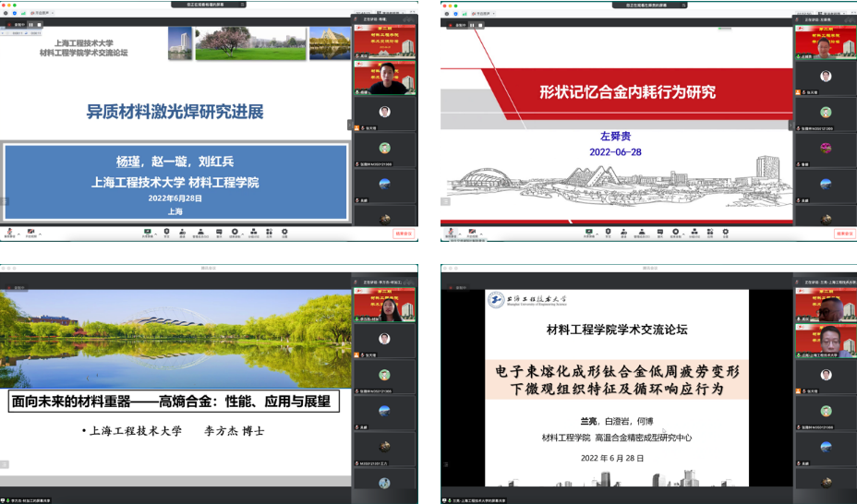Click red End Meeting button in 形状记忆合金 meeting

point(844,234)
